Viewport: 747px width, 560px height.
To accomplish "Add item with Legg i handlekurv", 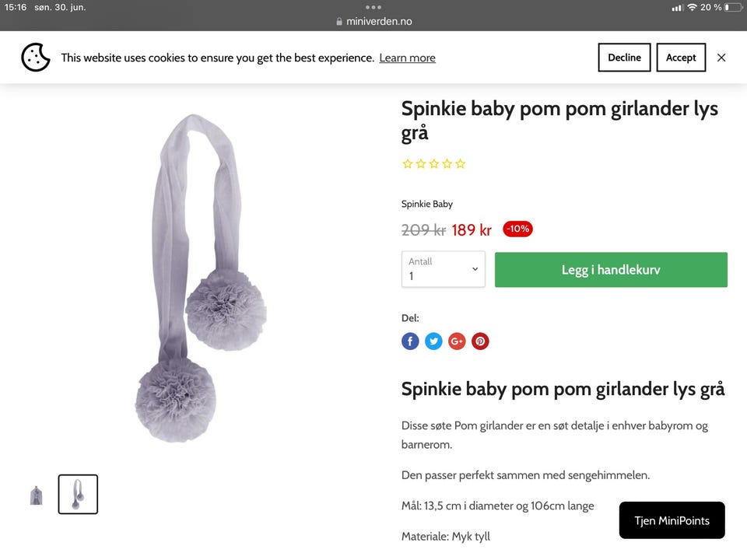I will (x=611, y=270).
